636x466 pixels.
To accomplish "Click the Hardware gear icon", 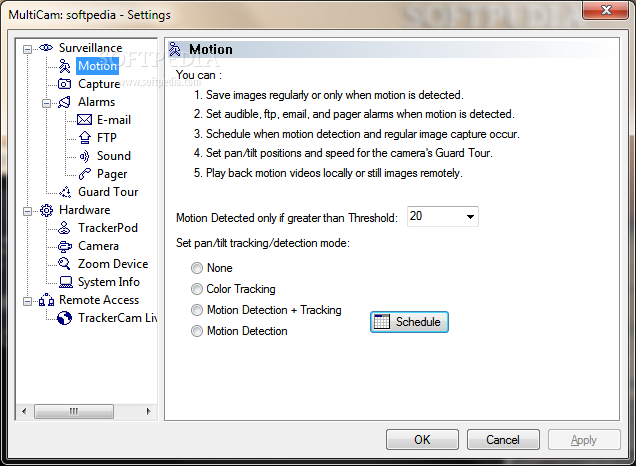I will click(46, 210).
